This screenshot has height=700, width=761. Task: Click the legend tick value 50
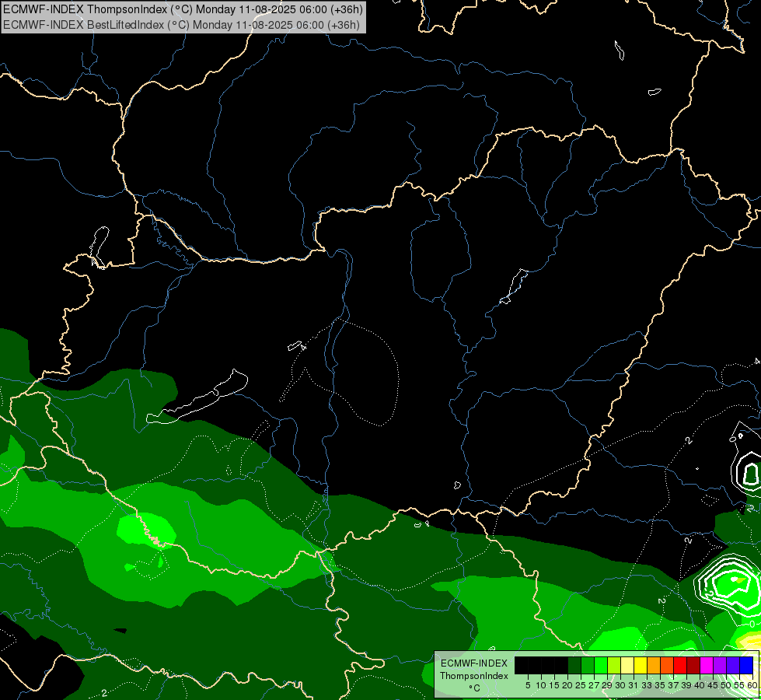[x=725, y=685]
